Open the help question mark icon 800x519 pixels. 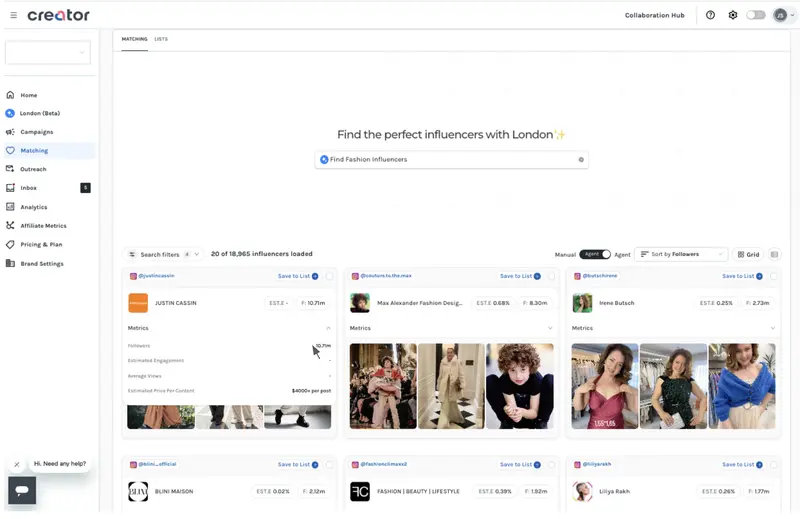pyautogui.click(x=710, y=15)
